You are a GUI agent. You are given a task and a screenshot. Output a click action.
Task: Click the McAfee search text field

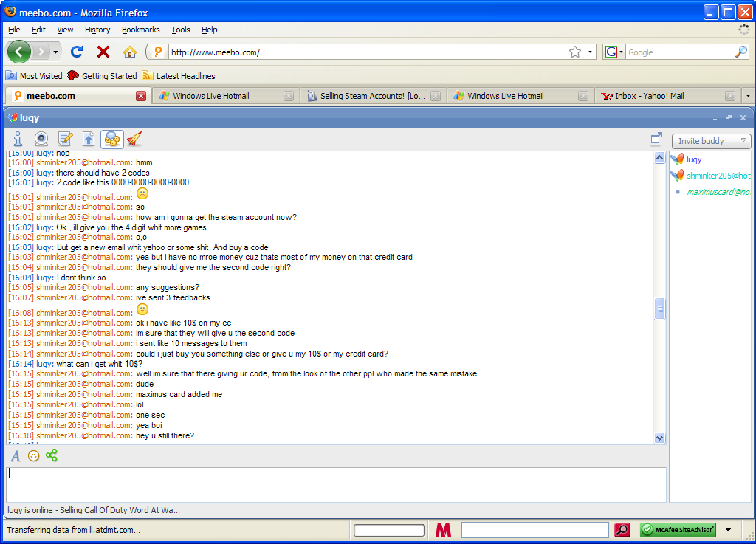pyautogui.click(x=535, y=530)
